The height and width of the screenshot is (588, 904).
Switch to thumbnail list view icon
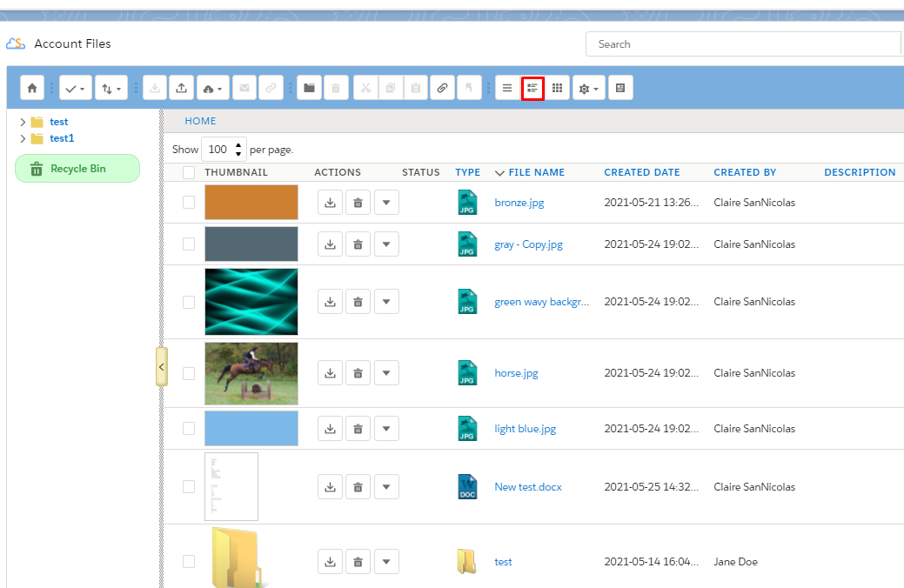coord(532,88)
